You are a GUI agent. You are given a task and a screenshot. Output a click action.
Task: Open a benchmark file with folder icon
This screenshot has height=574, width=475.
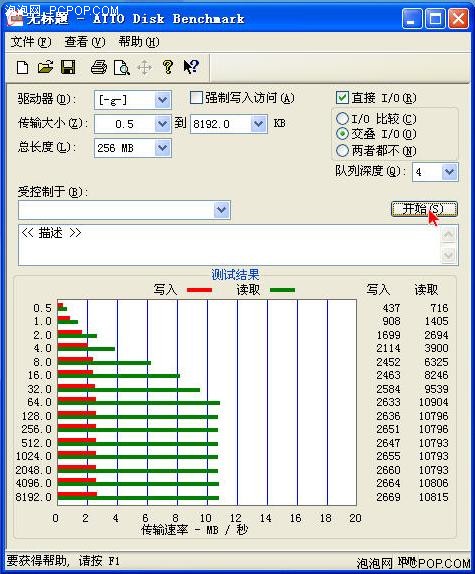[x=46, y=67]
